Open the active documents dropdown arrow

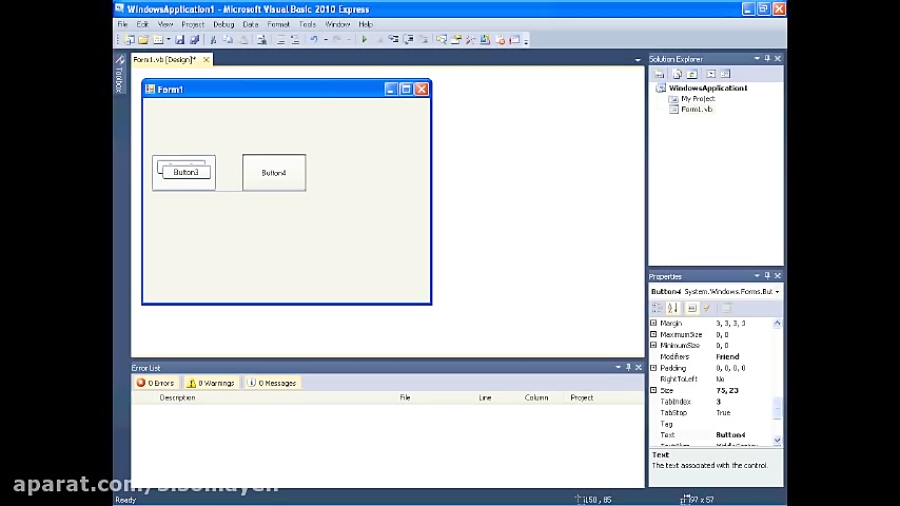(638, 60)
